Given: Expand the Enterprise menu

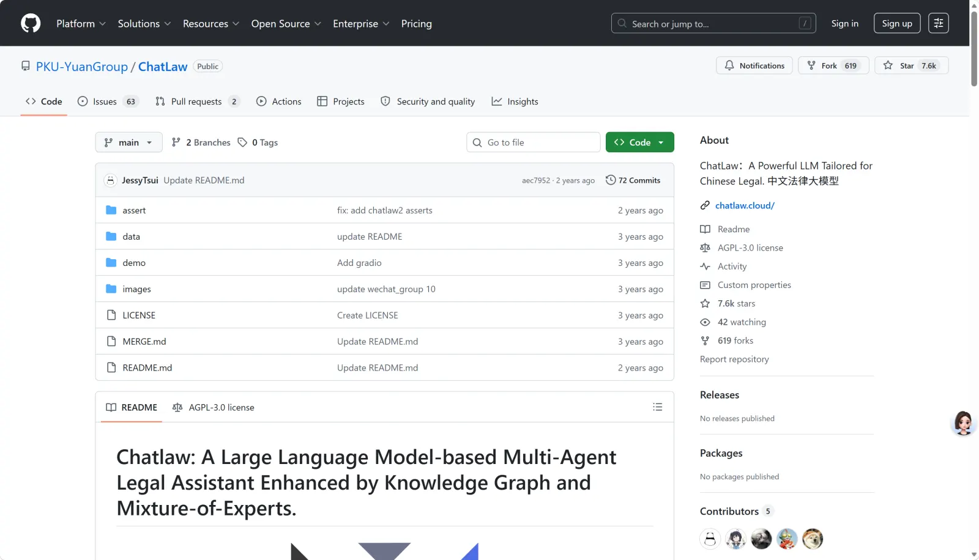Looking at the screenshot, I should [x=361, y=23].
